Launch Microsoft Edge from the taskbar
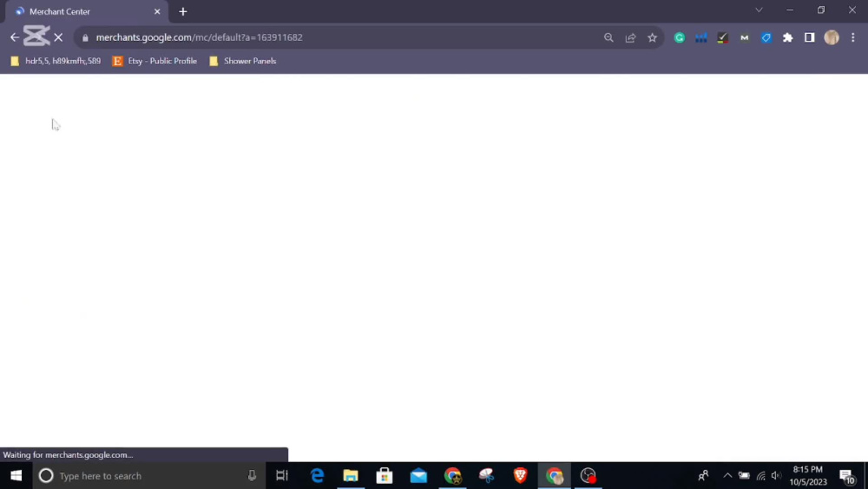Screen dimensions: 868x489 pos(317,476)
